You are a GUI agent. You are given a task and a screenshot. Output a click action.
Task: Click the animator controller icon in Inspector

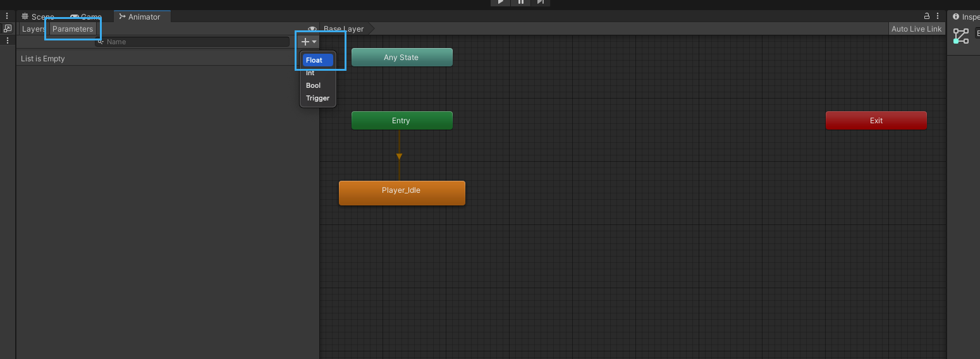(961, 36)
